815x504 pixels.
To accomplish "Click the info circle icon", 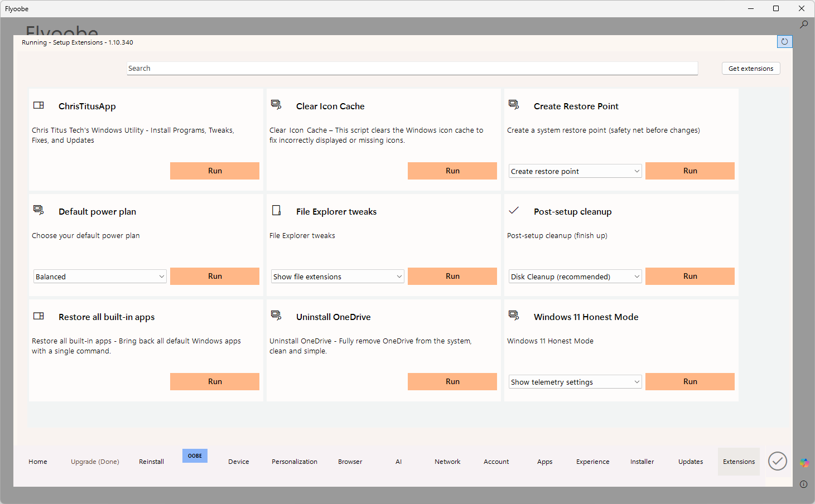I will [x=804, y=484].
